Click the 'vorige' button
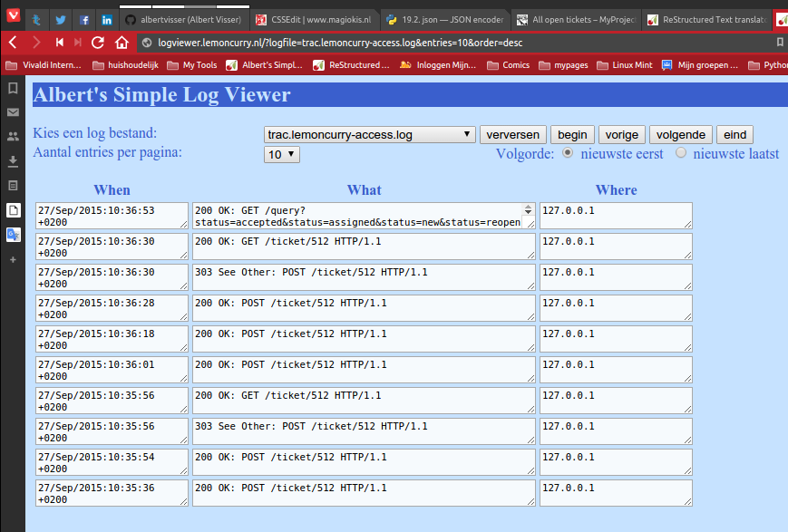This screenshot has height=532, width=788. click(x=622, y=135)
